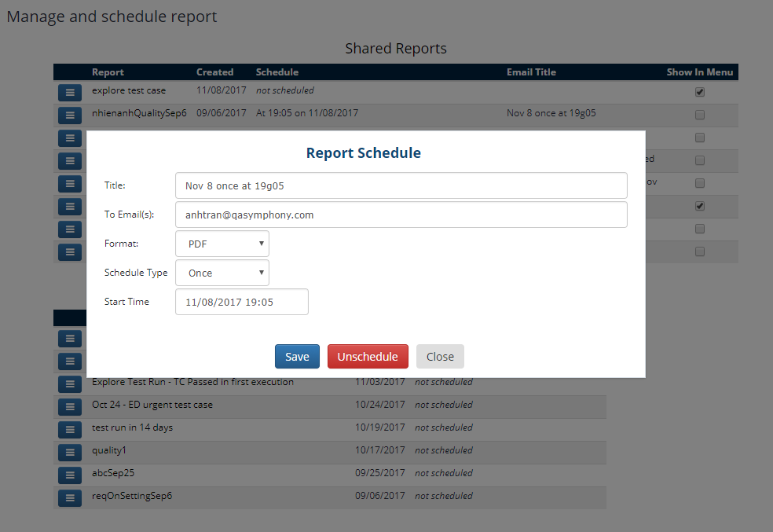
Task: Close the Report Schedule dialog
Action: [x=440, y=356]
